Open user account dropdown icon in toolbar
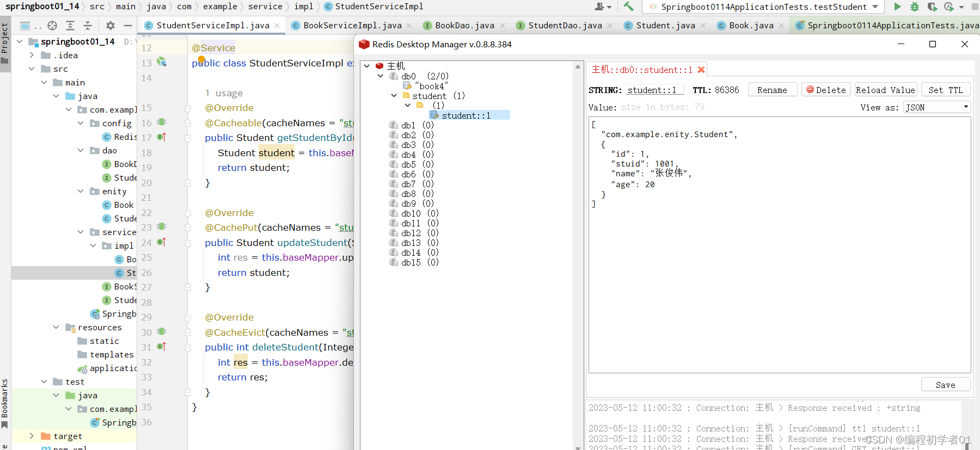 pyautogui.click(x=603, y=7)
